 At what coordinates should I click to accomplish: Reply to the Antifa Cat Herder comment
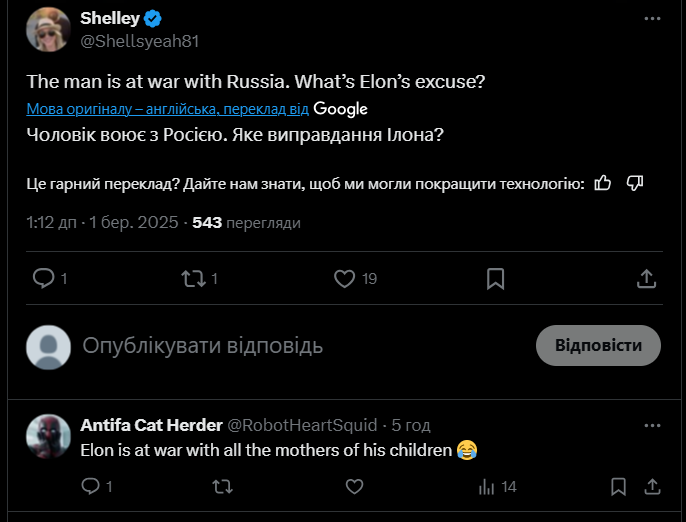click(91, 486)
